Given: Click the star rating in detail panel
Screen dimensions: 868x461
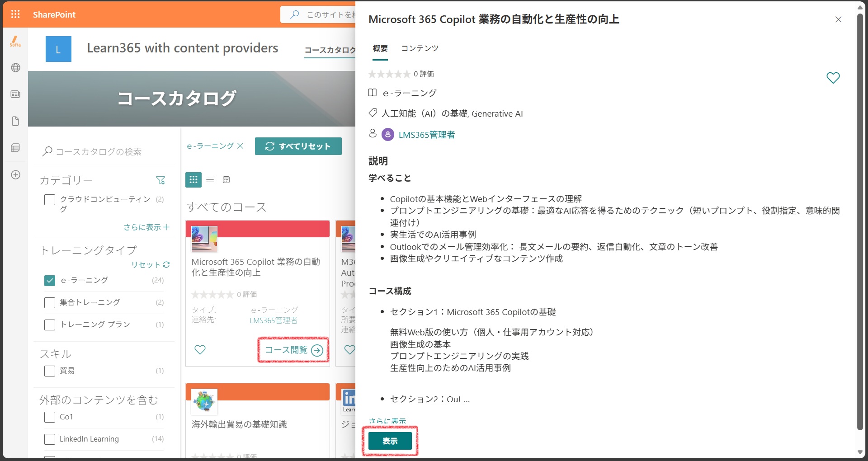Looking at the screenshot, I should (389, 74).
